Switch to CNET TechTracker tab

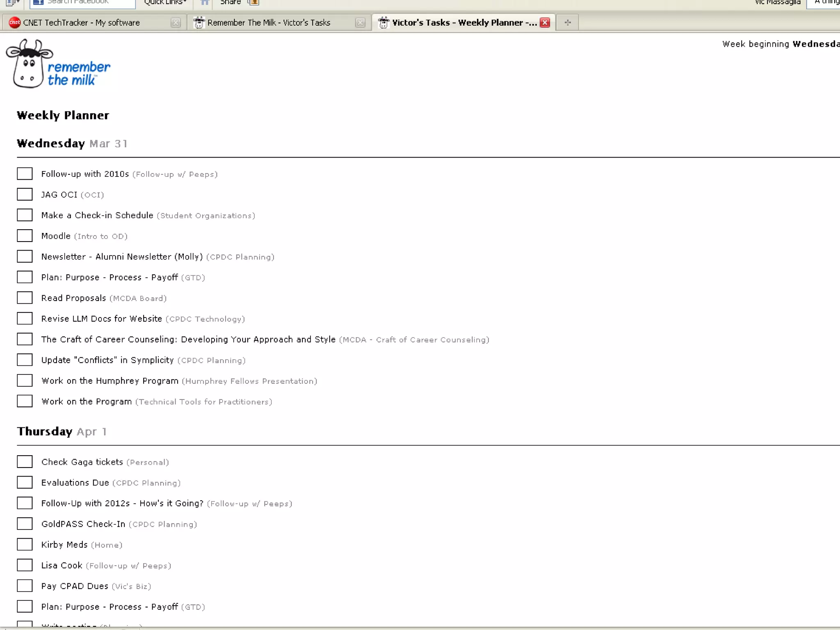(x=81, y=23)
